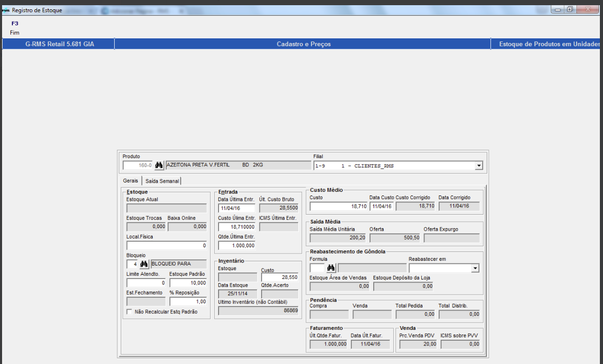The height and width of the screenshot is (364, 603).
Task: Click G-RMS Retail 5.681 GIA header
Action: [x=59, y=44]
